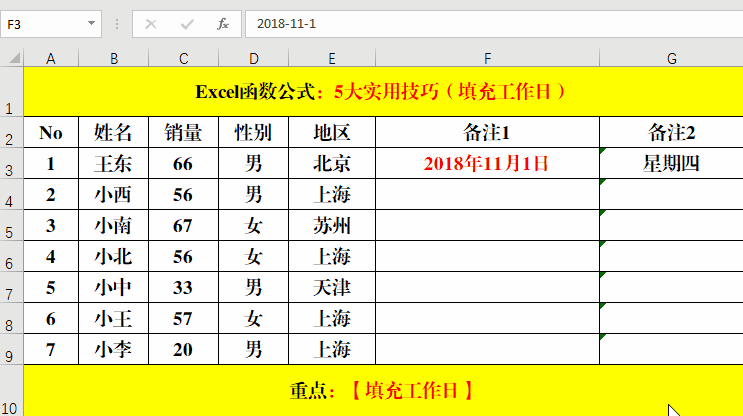Select column A header
Viewport: 743px width, 416px height.
[51, 58]
